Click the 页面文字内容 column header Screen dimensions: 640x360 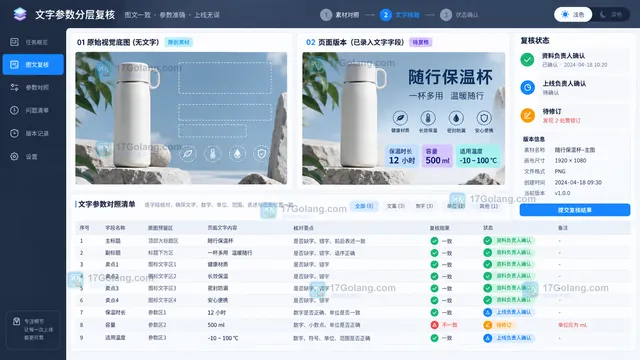coord(222,228)
